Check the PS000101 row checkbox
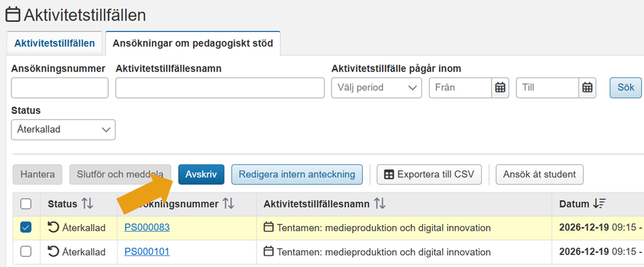This screenshot has height=267, width=644. [x=26, y=251]
